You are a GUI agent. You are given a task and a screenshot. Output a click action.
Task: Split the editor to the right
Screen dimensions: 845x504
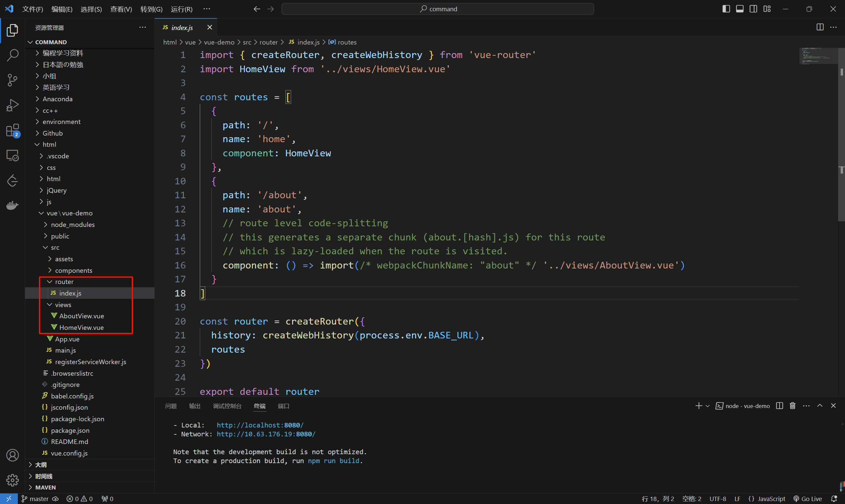coord(820,27)
